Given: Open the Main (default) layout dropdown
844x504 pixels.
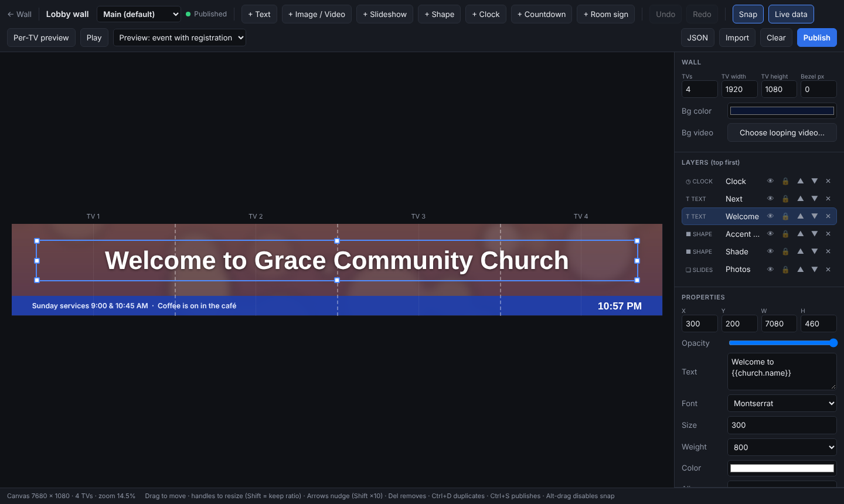Looking at the screenshot, I should click(139, 14).
